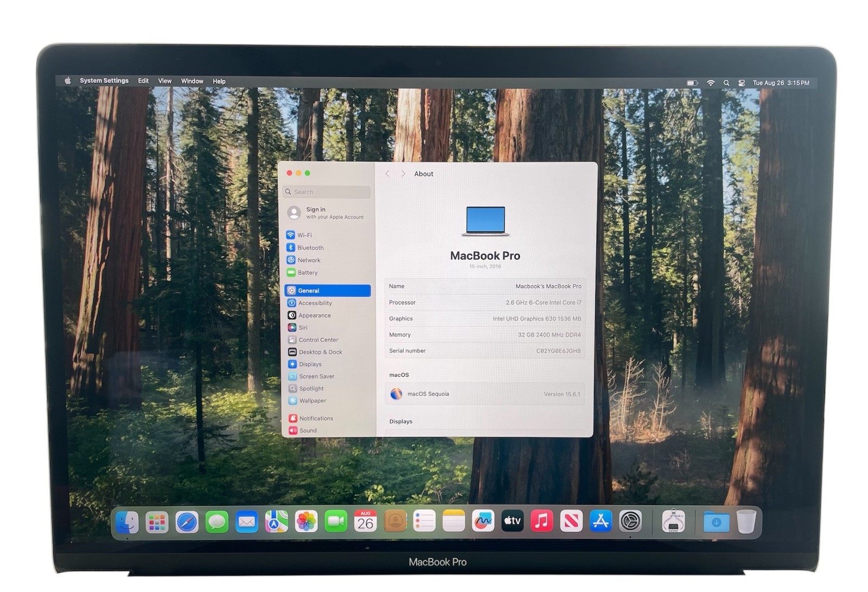Click the Serial number value
The image size is (868, 592).
click(x=558, y=351)
